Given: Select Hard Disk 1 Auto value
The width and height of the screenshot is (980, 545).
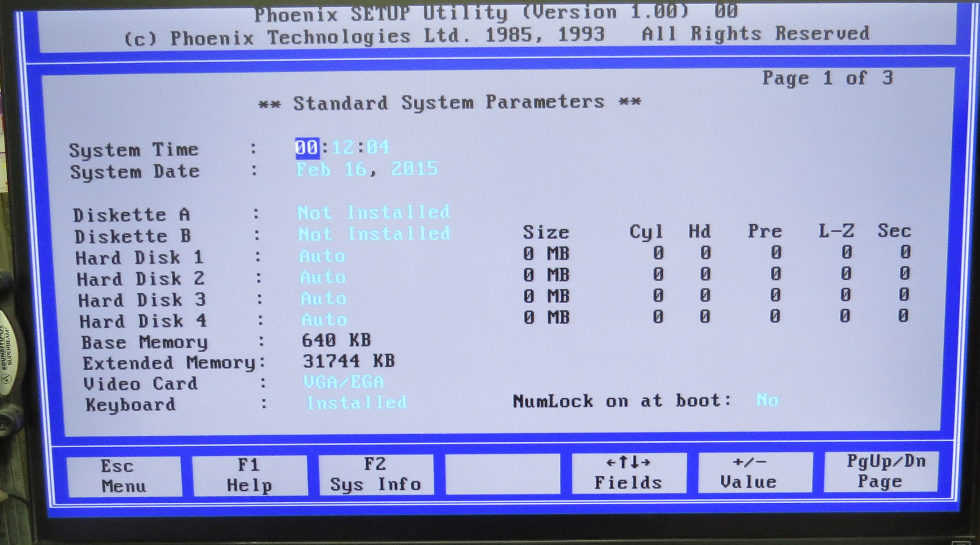Looking at the screenshot, I should coord(322,256).
